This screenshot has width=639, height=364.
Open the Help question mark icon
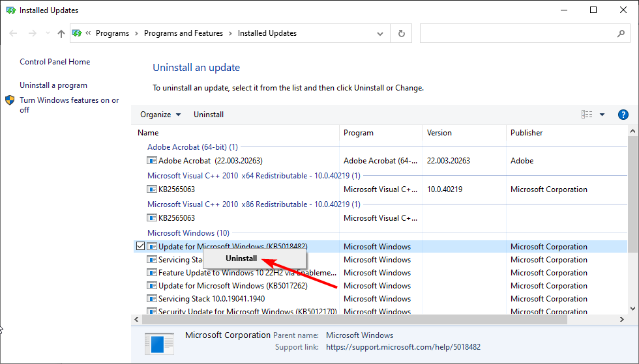point(623,115)
